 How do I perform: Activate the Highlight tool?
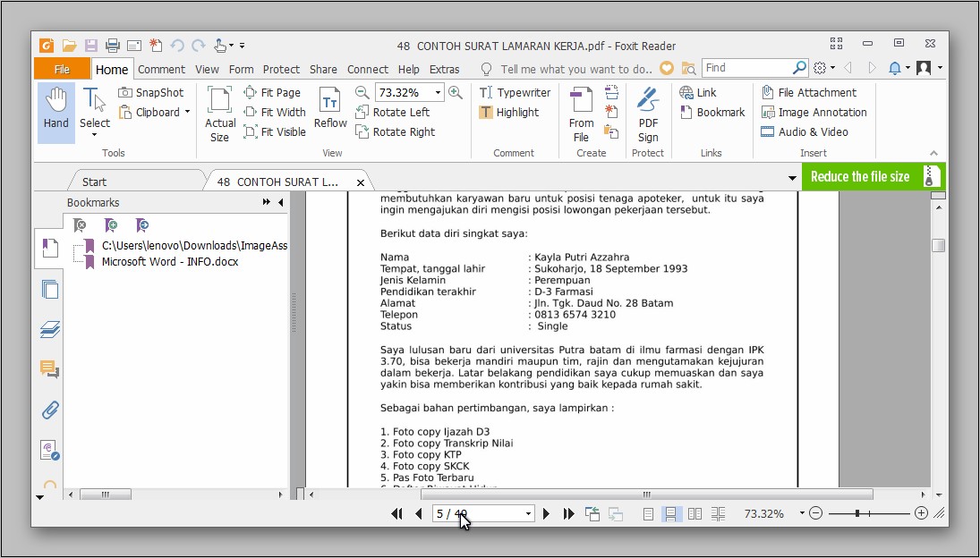coord(508,113)
